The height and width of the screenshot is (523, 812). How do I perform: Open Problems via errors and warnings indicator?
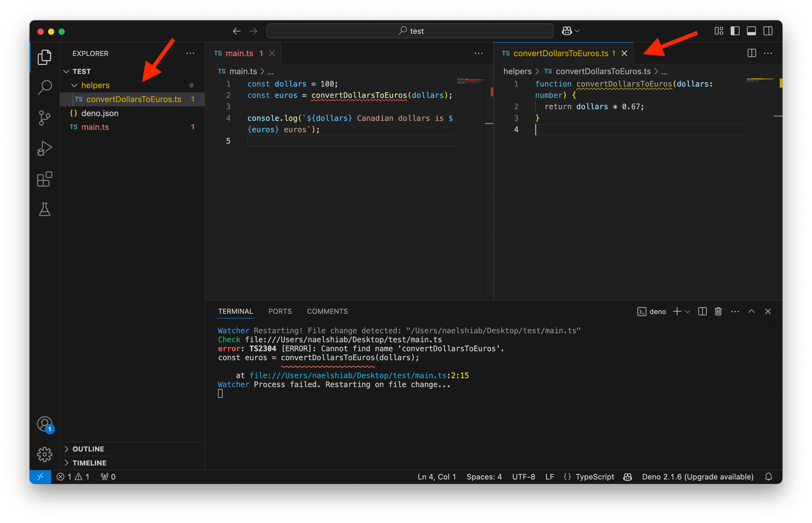coord(73,477)
